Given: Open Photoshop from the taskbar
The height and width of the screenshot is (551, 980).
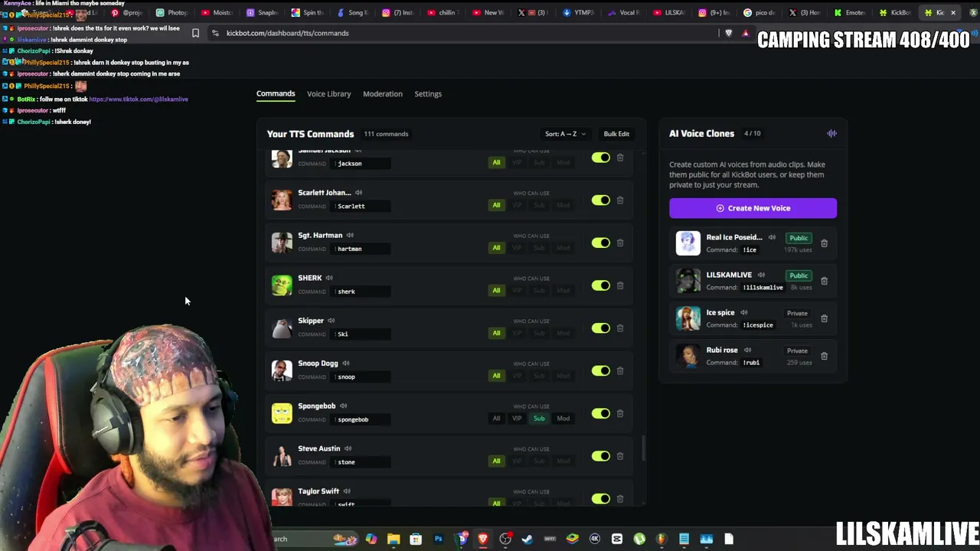Looking at the screenshot, I should 438,539.
